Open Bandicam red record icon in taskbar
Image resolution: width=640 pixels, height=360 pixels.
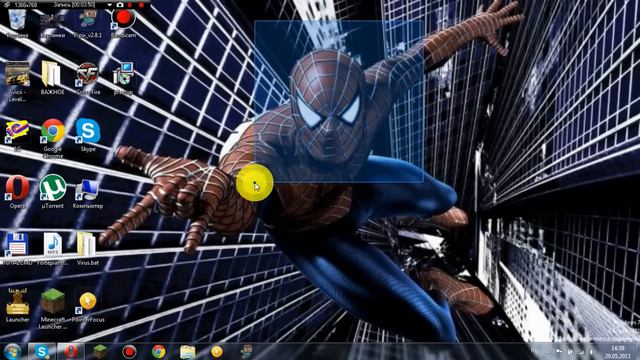point(129,351)
